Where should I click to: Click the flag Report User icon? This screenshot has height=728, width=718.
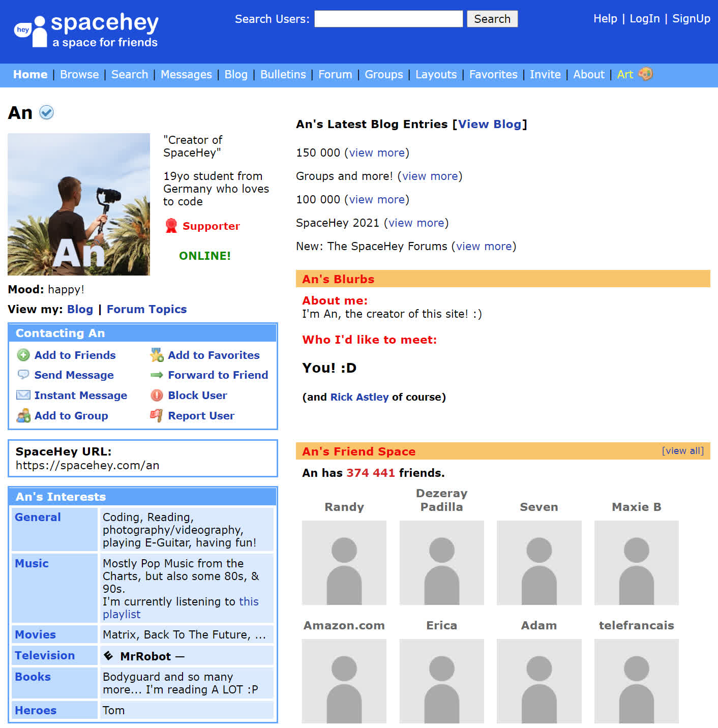coord(157,415)
